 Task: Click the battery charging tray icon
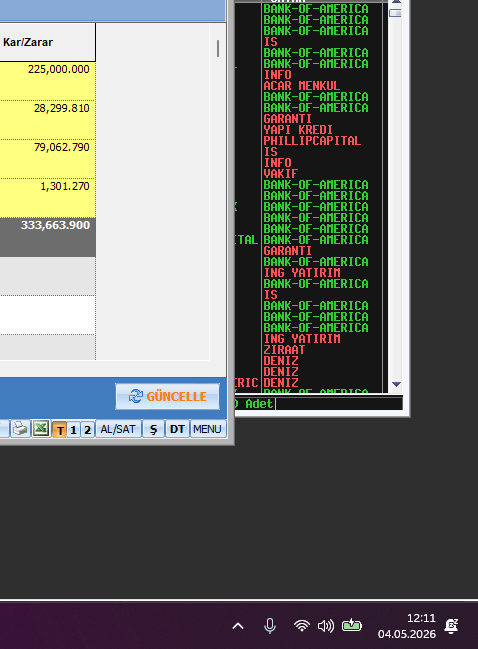click(x=351, y=625)
